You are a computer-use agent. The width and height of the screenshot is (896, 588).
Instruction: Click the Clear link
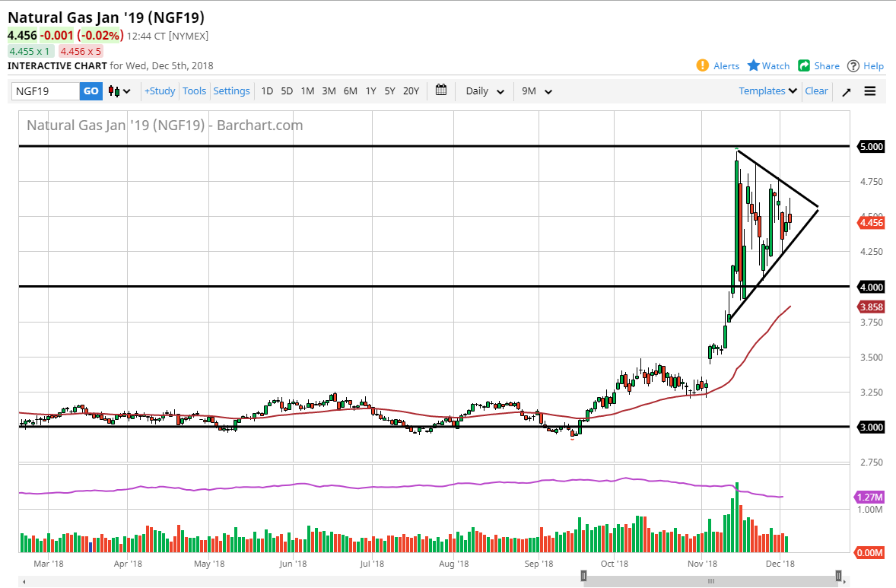816,91
